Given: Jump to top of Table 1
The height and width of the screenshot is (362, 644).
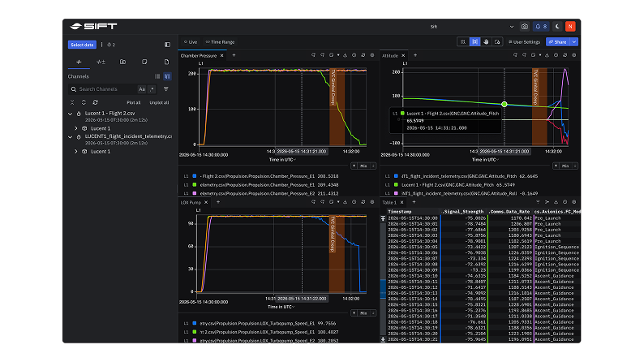Looking at the screenshot, I should coord(383,218).
